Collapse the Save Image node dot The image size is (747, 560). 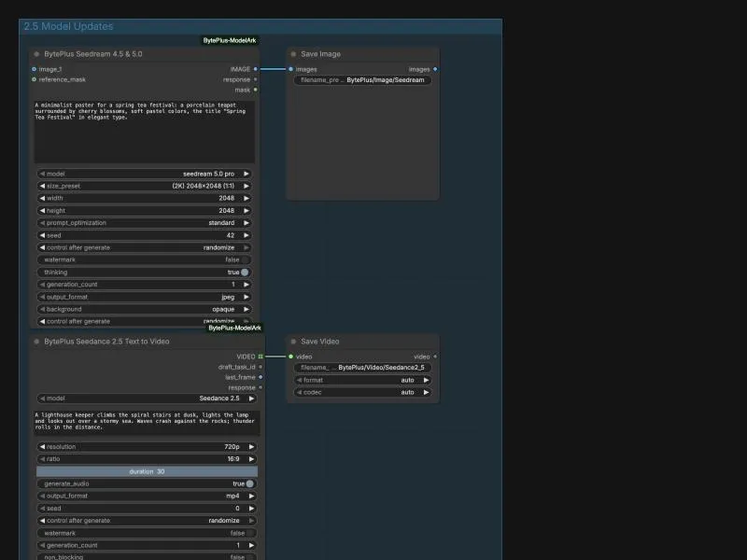(293, 54)
